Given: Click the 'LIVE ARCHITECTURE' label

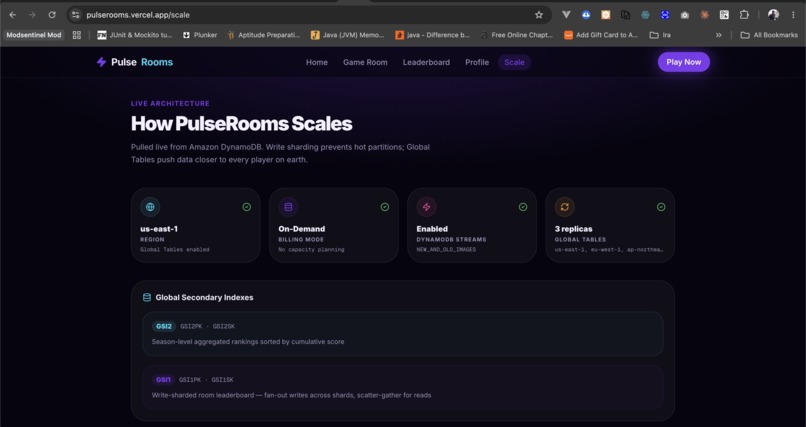Looking at the screenshot, I should [x=170, y=103].
